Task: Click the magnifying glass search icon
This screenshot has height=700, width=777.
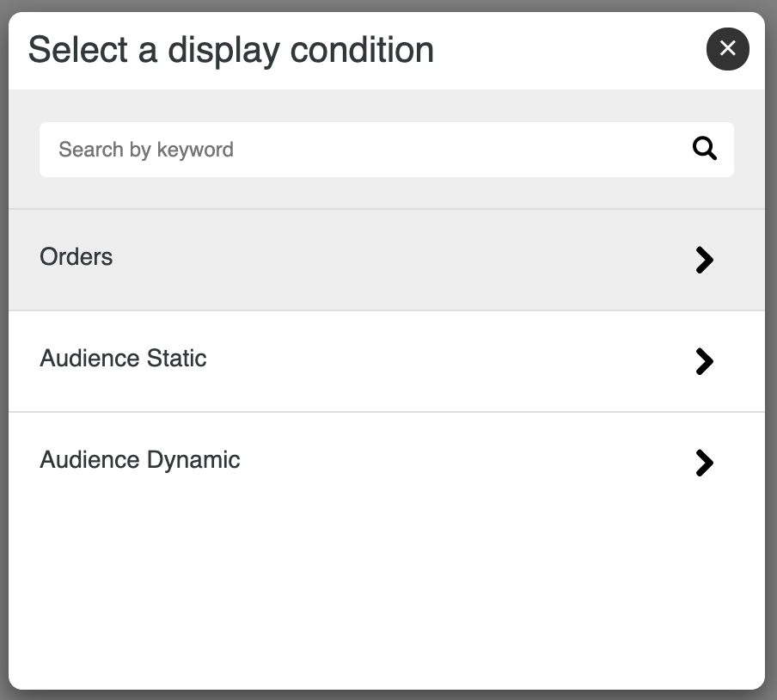Action: 704,149
